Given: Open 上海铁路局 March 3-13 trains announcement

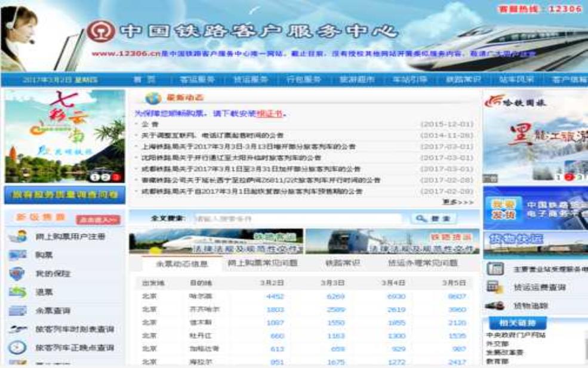Looking at the screenshot, I should [x=248, y=147].
